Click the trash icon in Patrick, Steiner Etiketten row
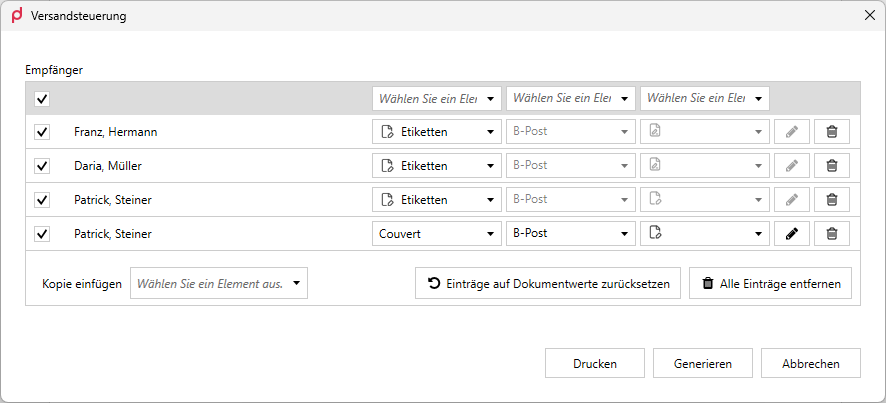Image resolution: width=886 pixels, height=403 pixels. point(832,200)
